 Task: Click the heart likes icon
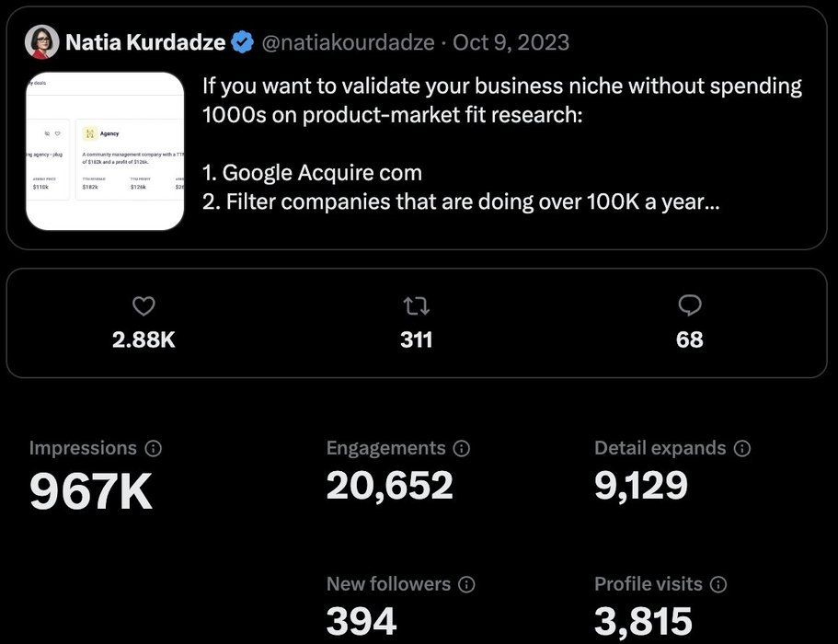[143, 306]
